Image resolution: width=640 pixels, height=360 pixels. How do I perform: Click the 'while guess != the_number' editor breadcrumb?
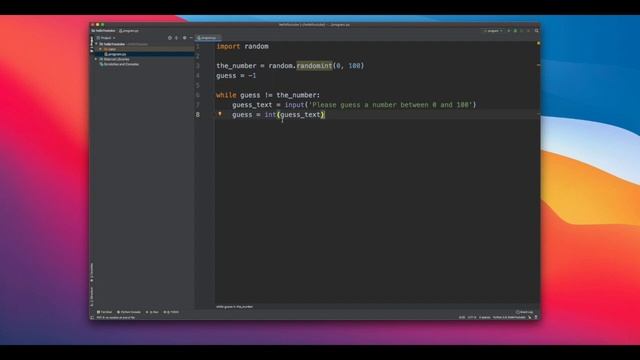tap(234, 307)
